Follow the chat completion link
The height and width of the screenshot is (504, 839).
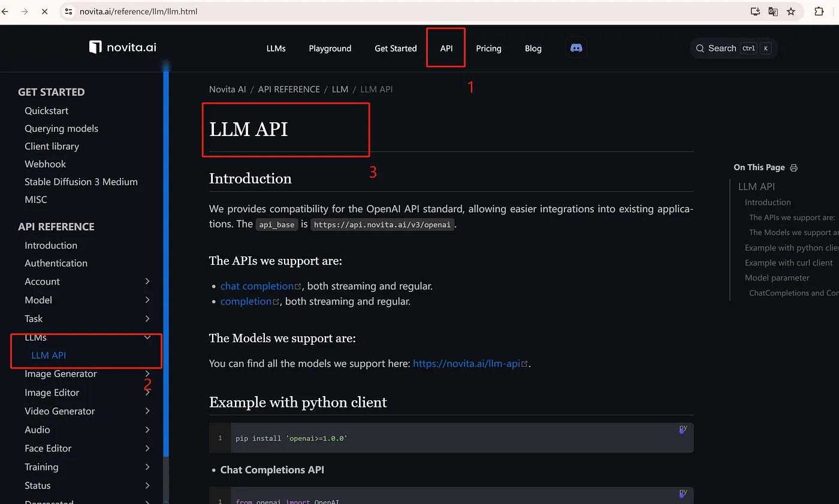pos(256,286)
